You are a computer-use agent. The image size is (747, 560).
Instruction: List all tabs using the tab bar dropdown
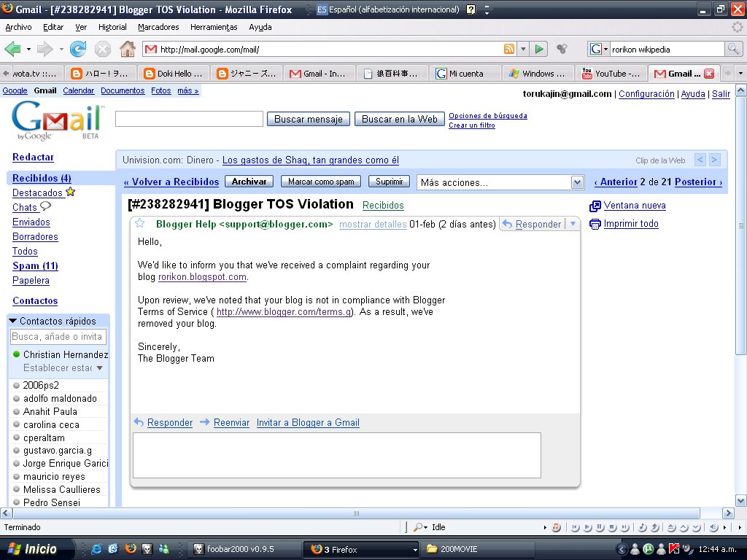point(740,74)
